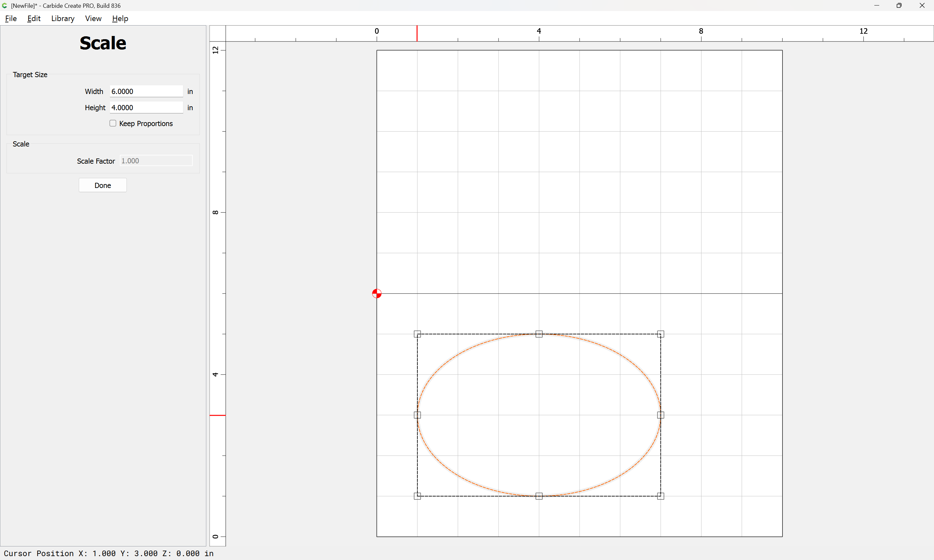Click the bottom-right selection handle
This screenshot has height=560, width=934.
[660, 496]
